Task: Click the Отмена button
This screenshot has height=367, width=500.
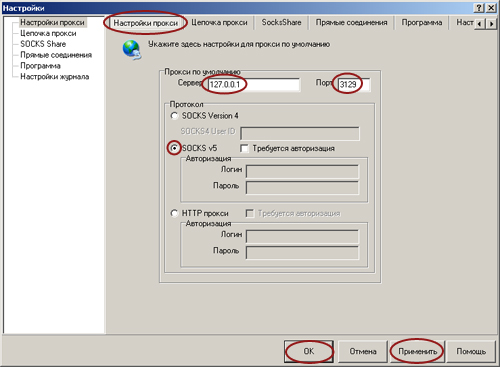Action: 363,351
